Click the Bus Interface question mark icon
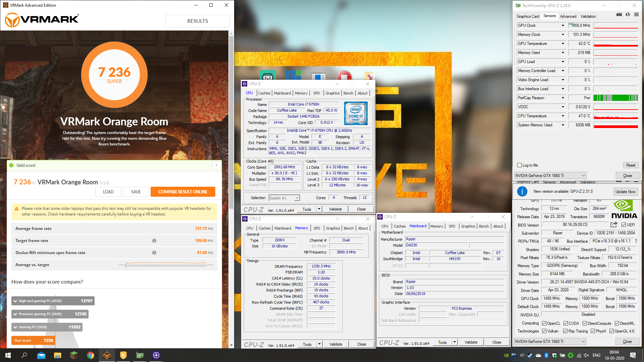 tap(636, 241)
